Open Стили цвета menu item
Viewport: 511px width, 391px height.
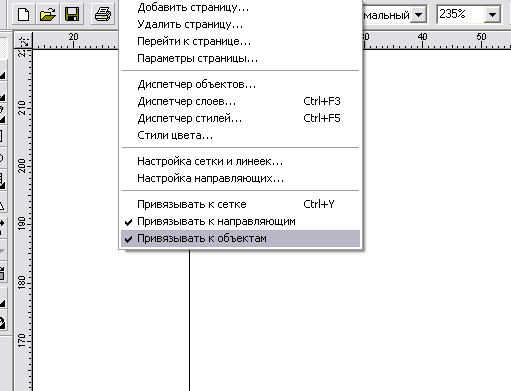(x=241, y=135)
